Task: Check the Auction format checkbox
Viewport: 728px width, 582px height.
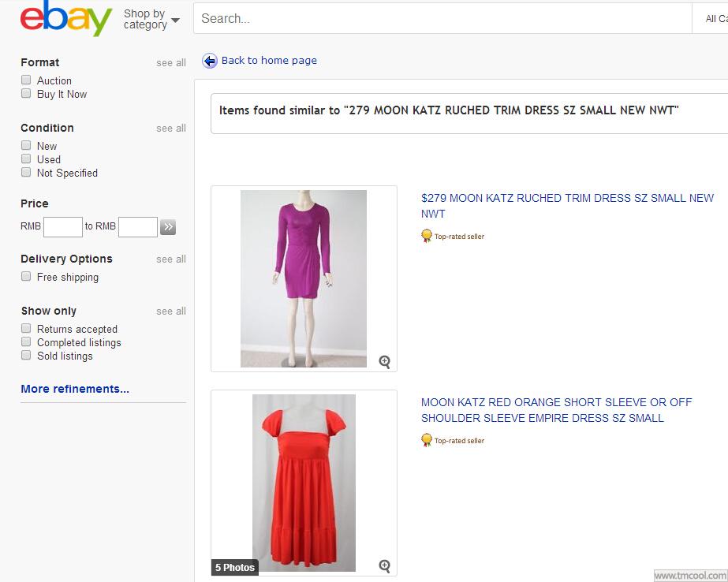Action: coord(26,80)
